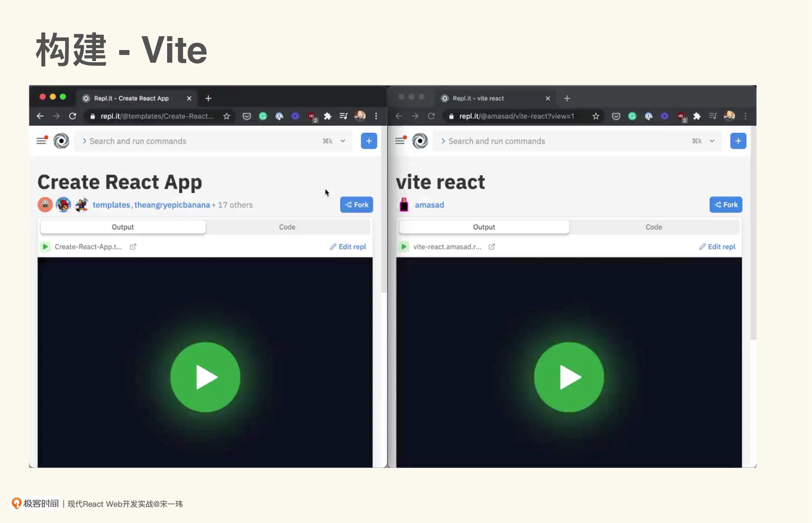Click small green run icon beside vite-react URL
812x523 pixels.
click(x=404, y=247)
